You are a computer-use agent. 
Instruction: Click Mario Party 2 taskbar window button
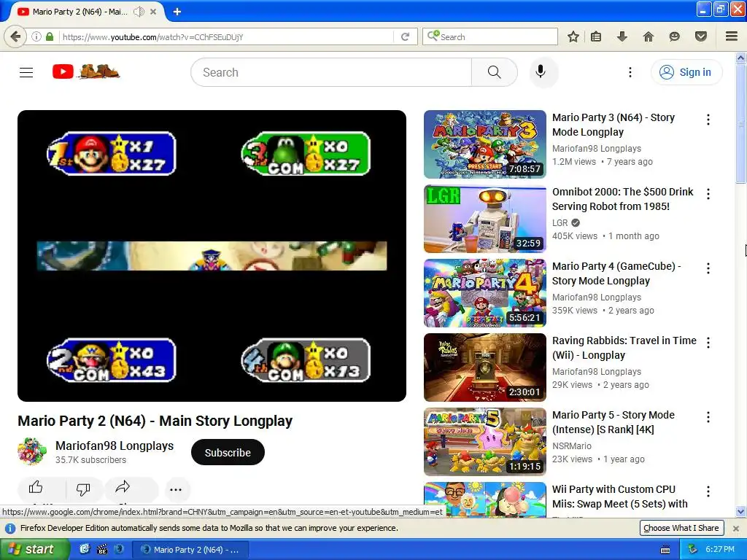click(190, 550)
